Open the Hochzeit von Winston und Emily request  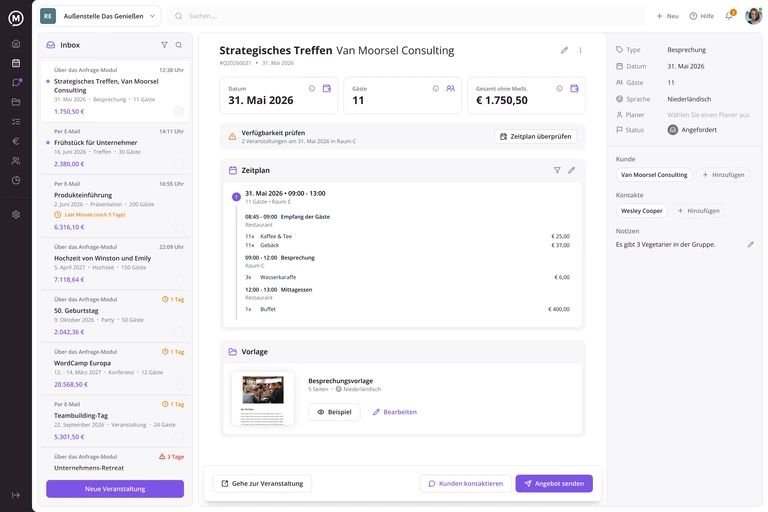[115, 263]
